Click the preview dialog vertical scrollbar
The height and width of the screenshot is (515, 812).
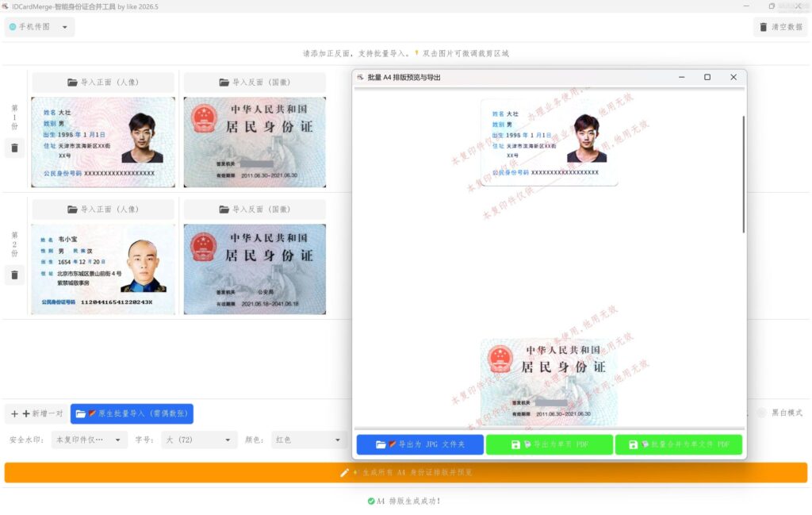pos(743,174)
